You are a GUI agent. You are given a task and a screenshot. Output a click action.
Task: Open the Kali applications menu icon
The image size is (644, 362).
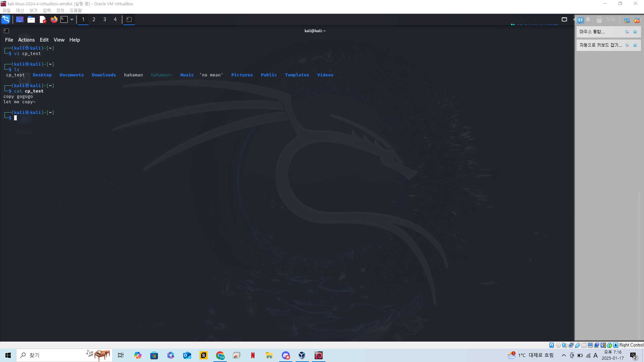pos(6,19)
